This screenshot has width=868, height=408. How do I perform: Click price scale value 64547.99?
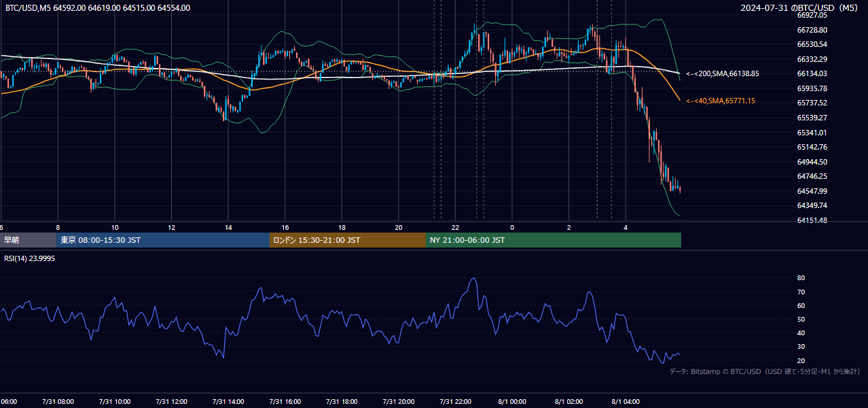coord(812,191)
